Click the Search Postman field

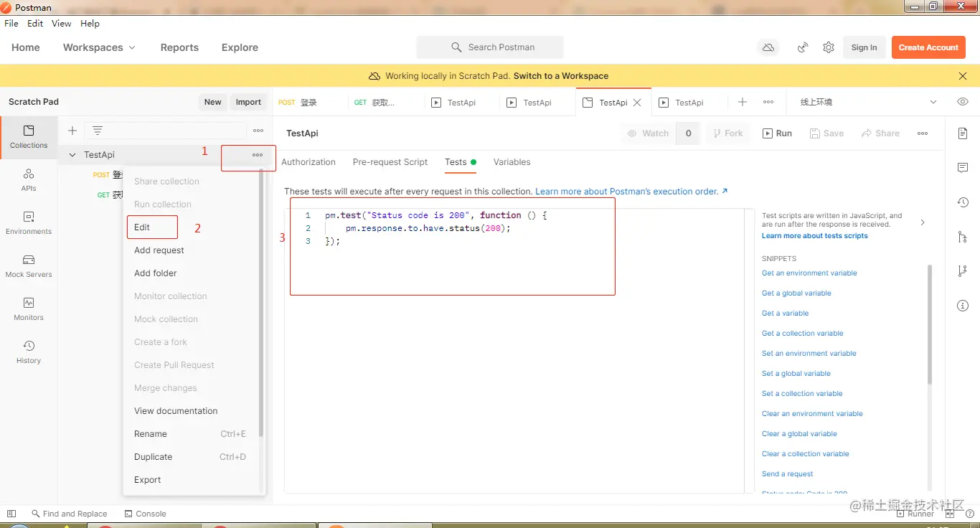[x=490, y=47]
